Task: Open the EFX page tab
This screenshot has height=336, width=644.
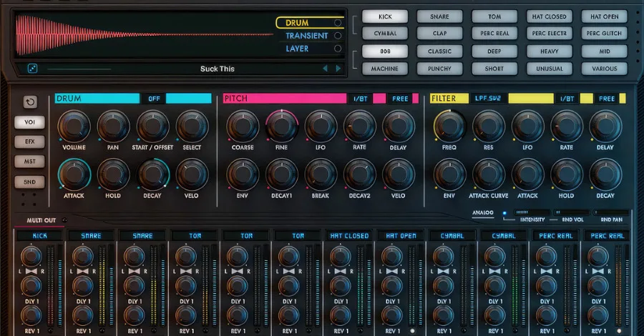Action: coord(29,142)
